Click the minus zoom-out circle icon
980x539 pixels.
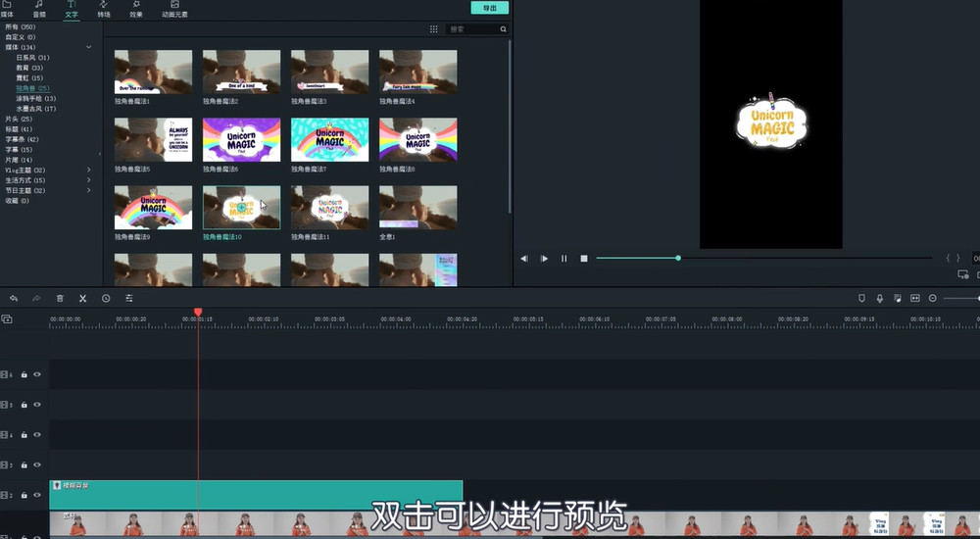(933, 299)
